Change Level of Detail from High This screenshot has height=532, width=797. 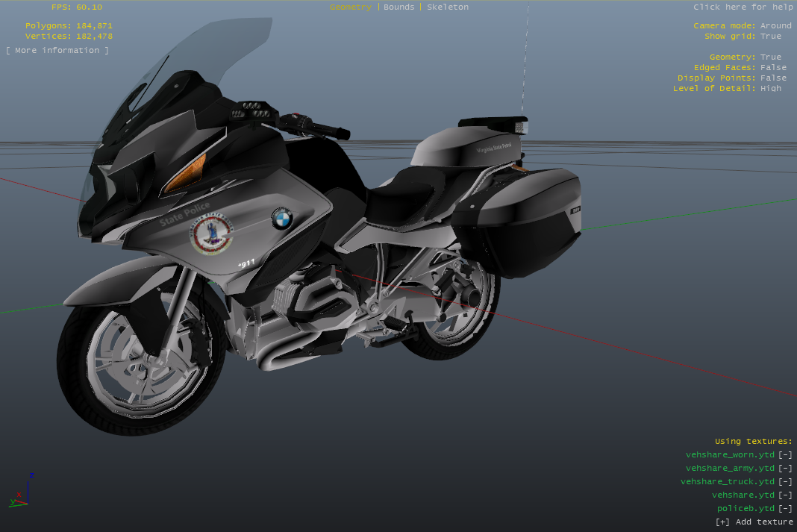point(771,89)
